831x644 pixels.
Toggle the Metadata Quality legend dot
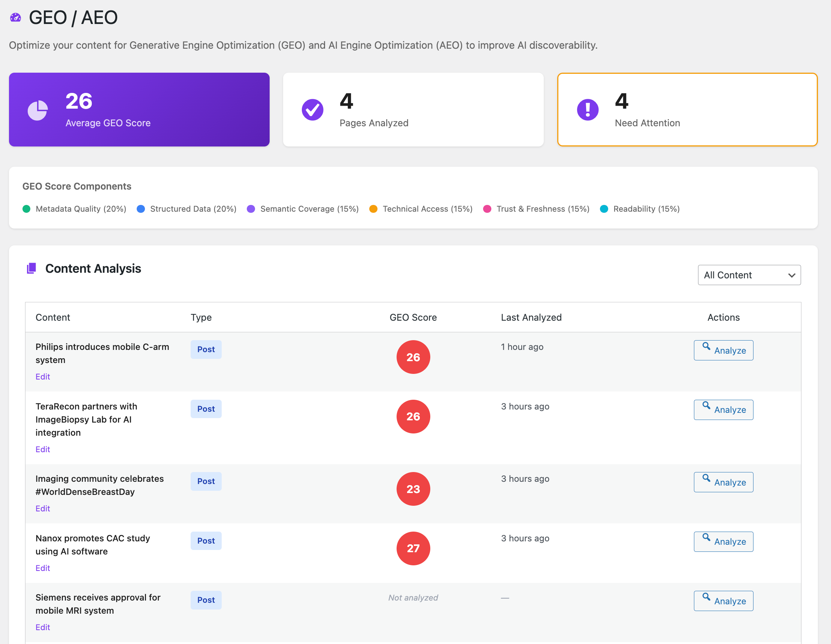click(26, 209)
